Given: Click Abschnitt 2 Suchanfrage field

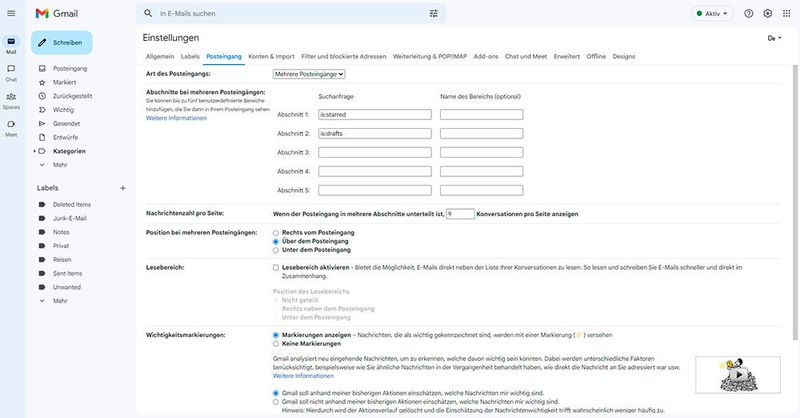Looking at the screenshot, I should point(375,134).
